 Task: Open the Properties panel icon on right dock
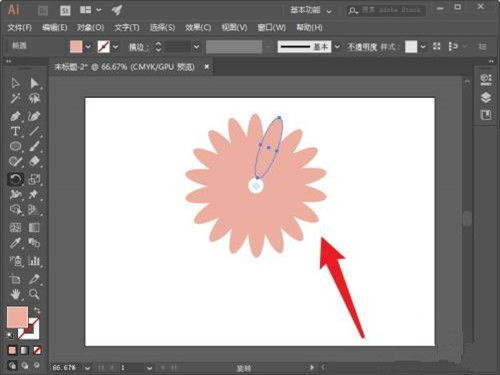tap(486, 79)
